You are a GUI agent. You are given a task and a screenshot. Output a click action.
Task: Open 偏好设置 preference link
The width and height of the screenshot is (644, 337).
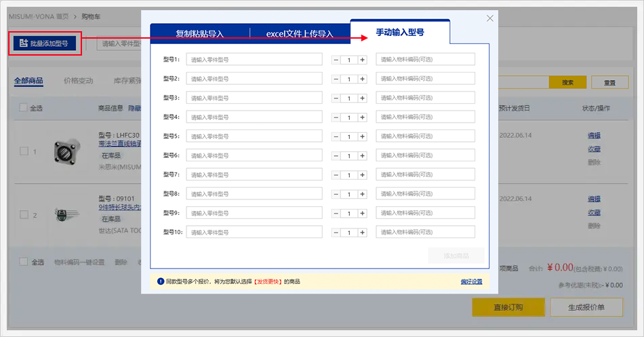(x=472, y=281)
